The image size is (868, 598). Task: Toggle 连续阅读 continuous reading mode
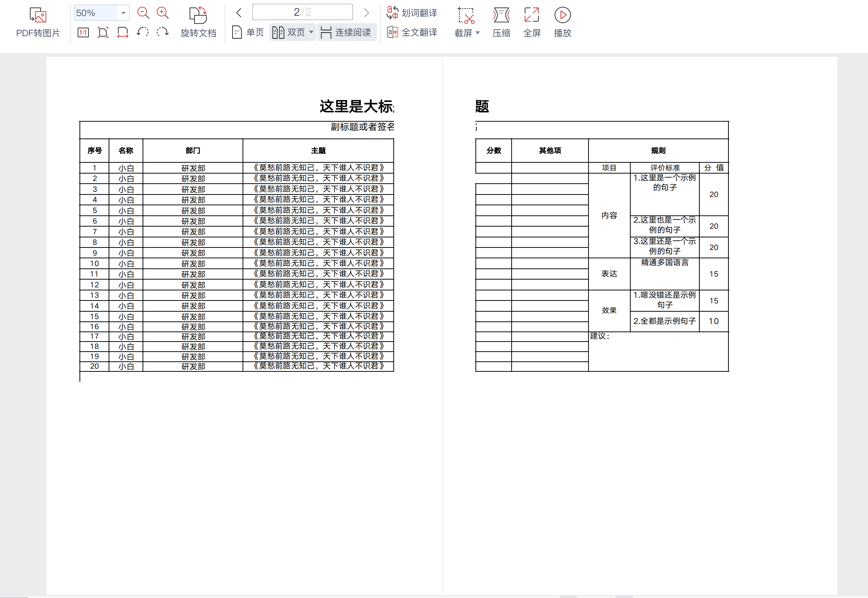tap(346, 32)
